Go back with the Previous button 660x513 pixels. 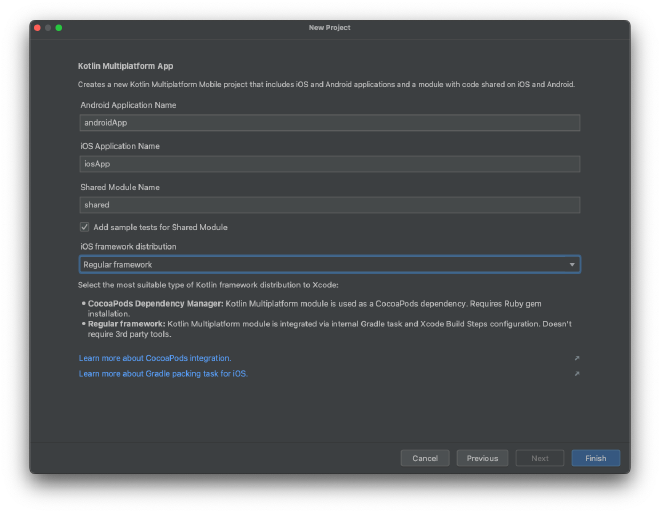click(x=482, y=458)
